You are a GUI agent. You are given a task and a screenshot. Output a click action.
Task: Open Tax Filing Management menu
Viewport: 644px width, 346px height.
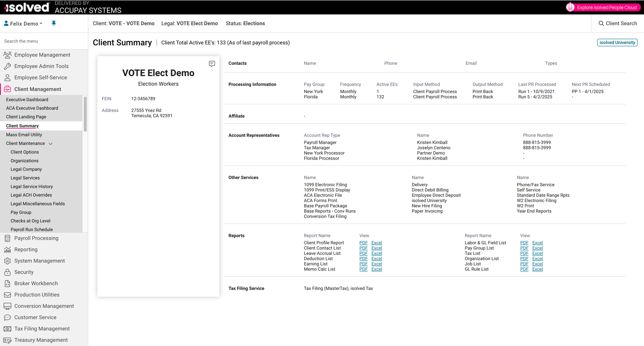(42, 329)
